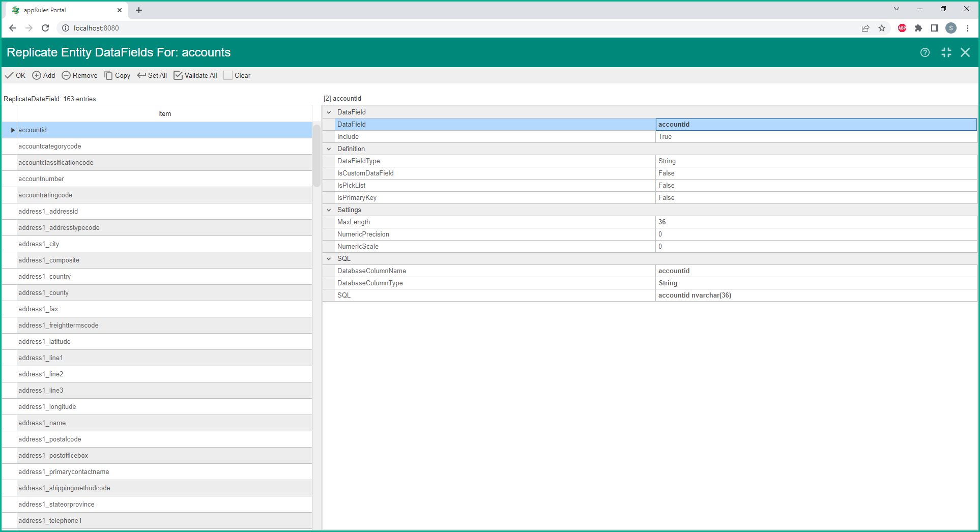Bookmark this page with star icon

pos(882,28)
